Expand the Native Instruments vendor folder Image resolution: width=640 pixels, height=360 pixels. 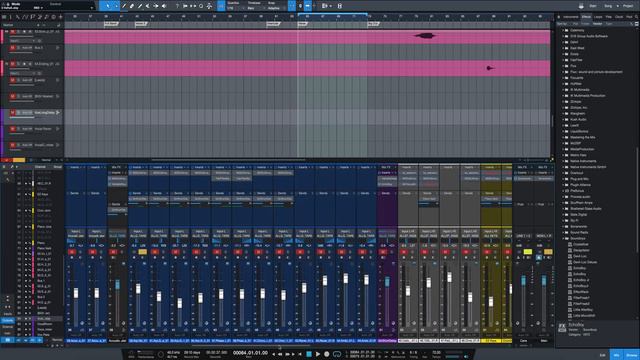coord(563,161)
